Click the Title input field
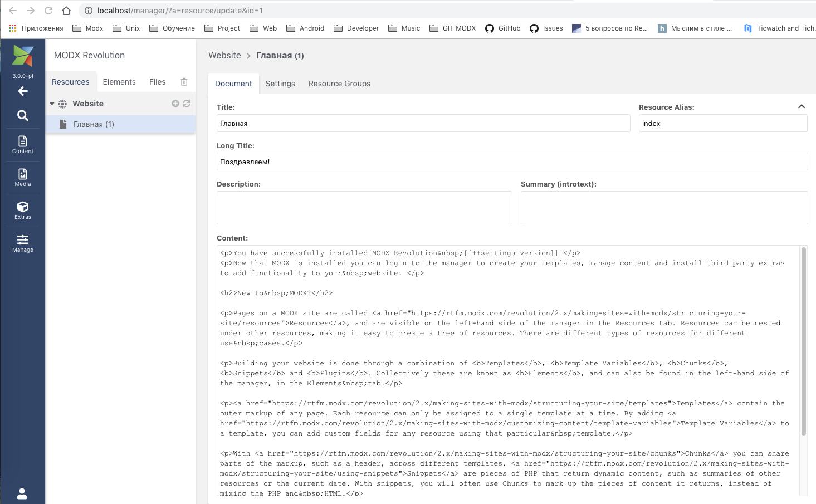Viewport: 816px width, 504px height. [x=423, y=123]
